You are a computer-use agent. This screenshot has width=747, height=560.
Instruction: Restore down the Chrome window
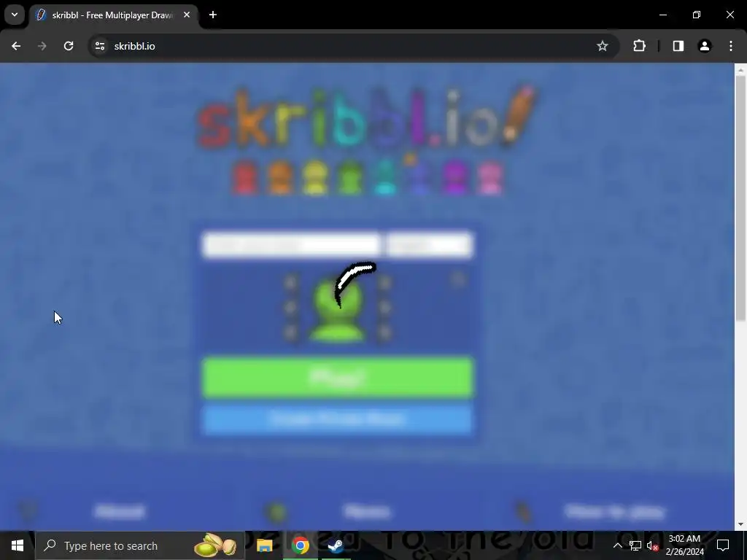[x=697, y=15]
